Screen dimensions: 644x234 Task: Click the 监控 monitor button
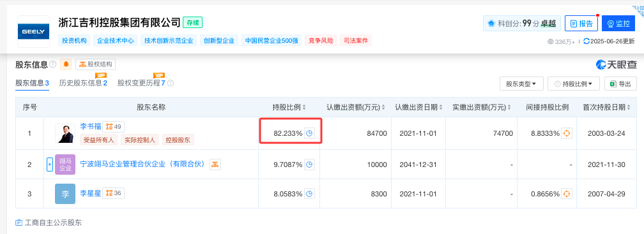[x=618, y=24]
